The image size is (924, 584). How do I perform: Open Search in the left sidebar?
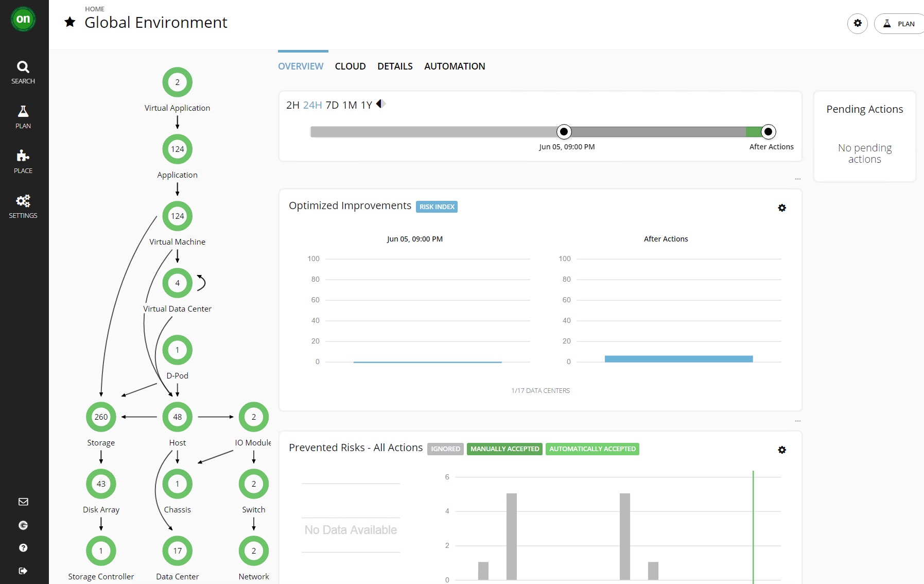pos(23,72)
